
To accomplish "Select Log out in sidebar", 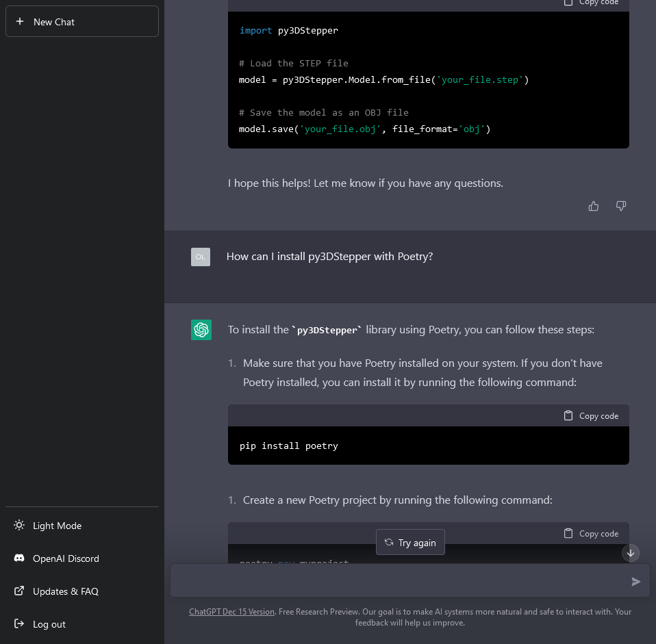I will [49, 624].
